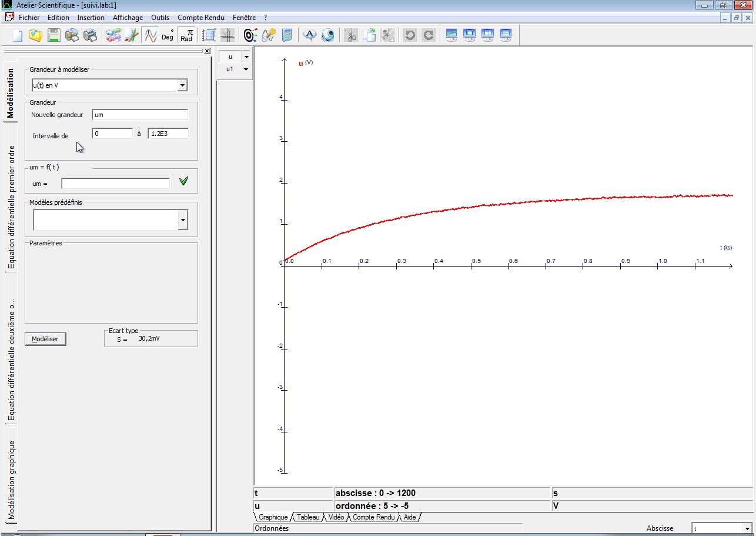Select Equation différentielle deuxième ordre tab
This screenshot has width=756, height=536.
point(11,359)
